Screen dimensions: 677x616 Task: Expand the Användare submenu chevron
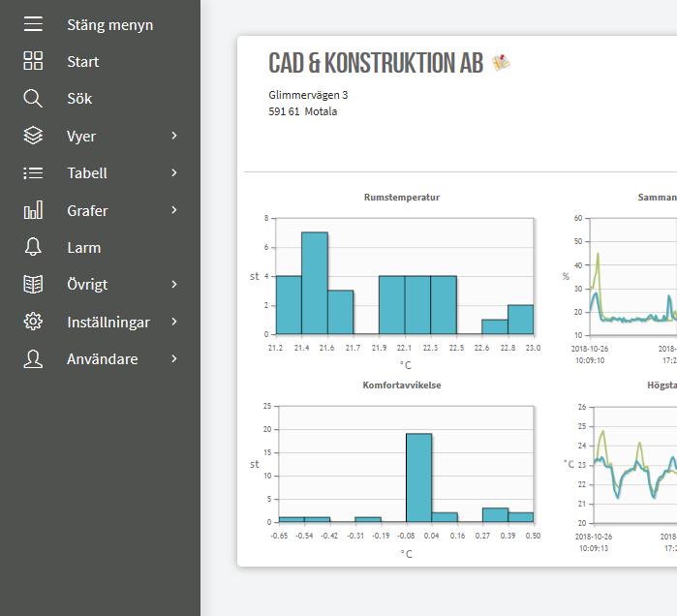174,358
